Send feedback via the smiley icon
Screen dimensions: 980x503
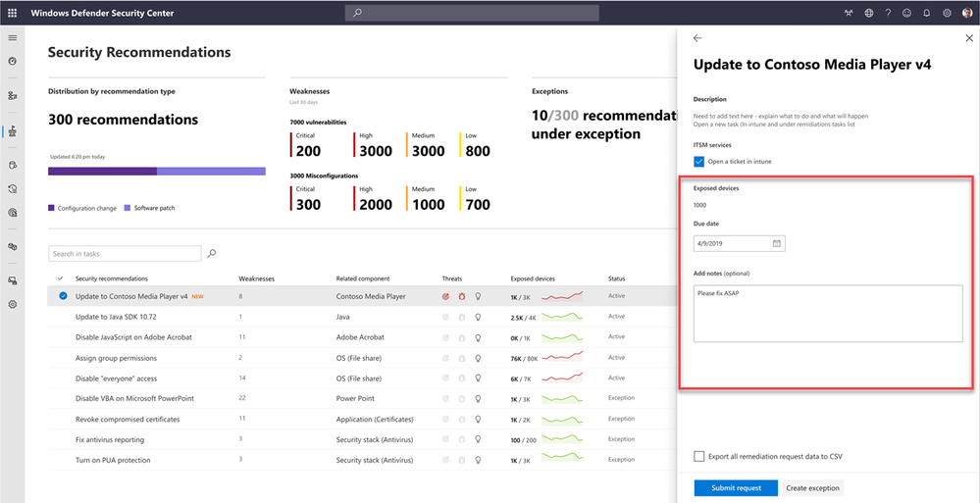(906, 13)
